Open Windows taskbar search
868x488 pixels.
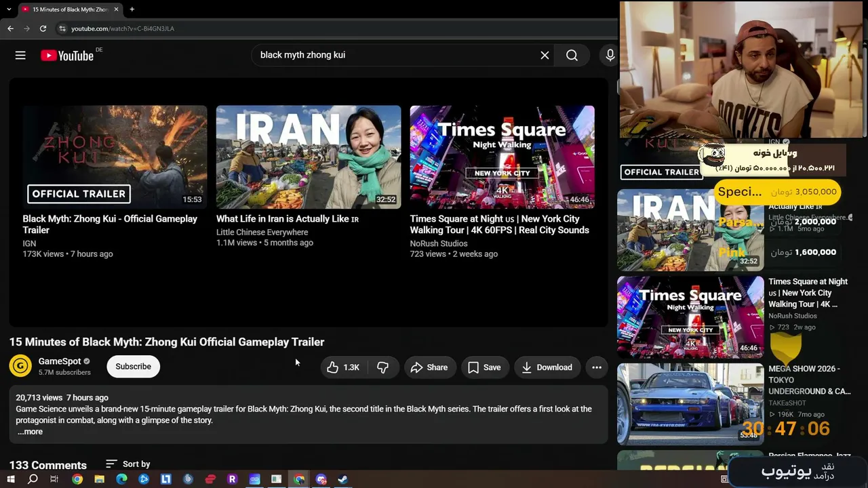pyautogui.click(x=33, y=479)
